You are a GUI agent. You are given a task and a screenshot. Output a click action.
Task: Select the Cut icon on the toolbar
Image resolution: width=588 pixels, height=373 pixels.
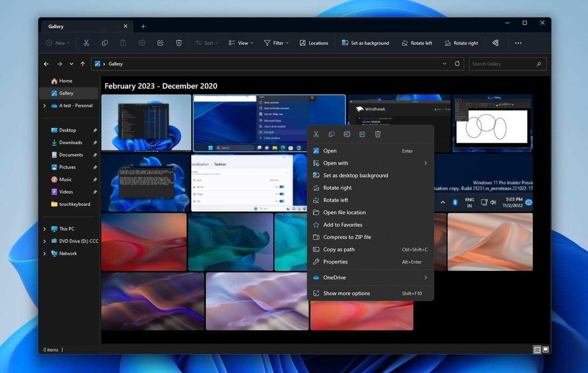pyautogui.click(x=86, y=42)
